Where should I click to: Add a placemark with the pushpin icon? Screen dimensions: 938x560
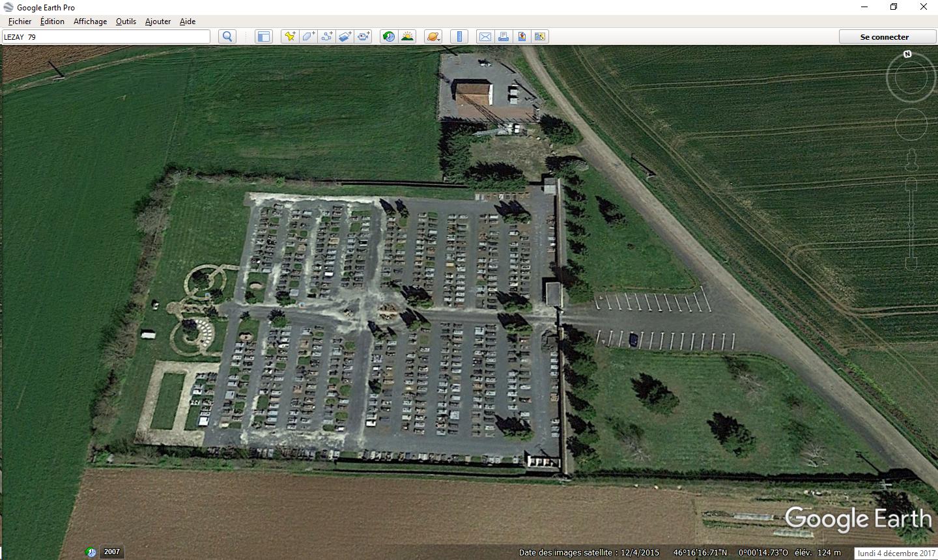point(289,36)
